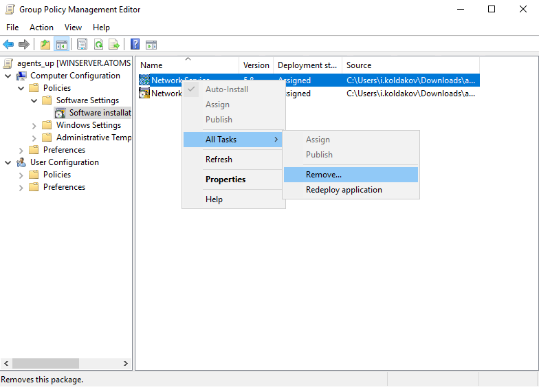Click the Up one level folder icon
This screenshot has height=392, width=539.
45,45
